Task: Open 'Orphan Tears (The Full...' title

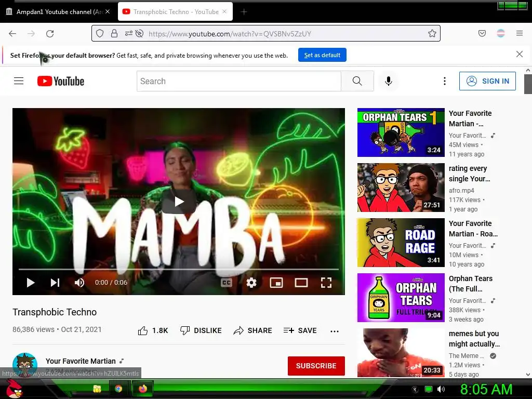Action: click(x=471, y=284)
